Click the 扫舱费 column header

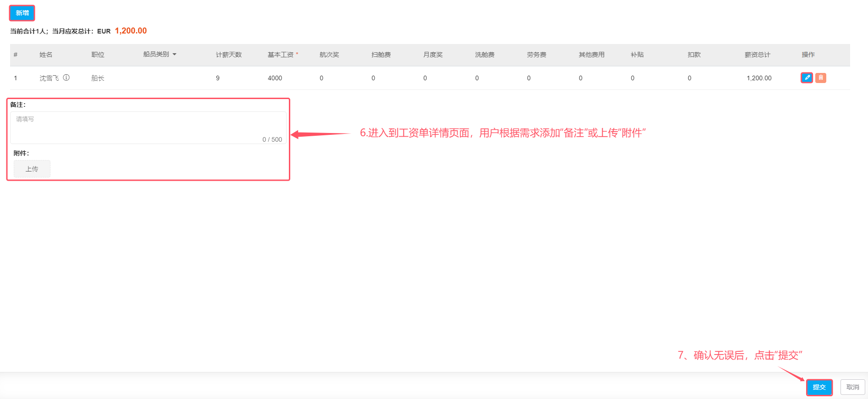(381, 55)
